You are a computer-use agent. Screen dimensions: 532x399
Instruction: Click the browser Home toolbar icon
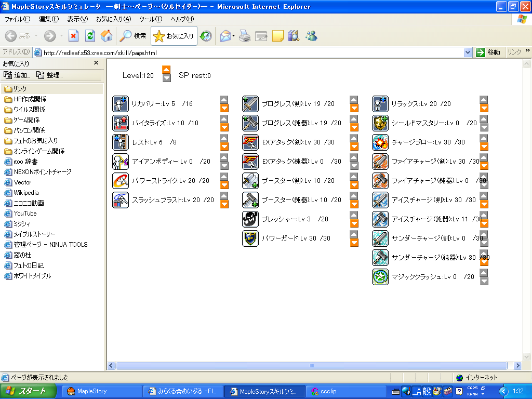point(106,36)
